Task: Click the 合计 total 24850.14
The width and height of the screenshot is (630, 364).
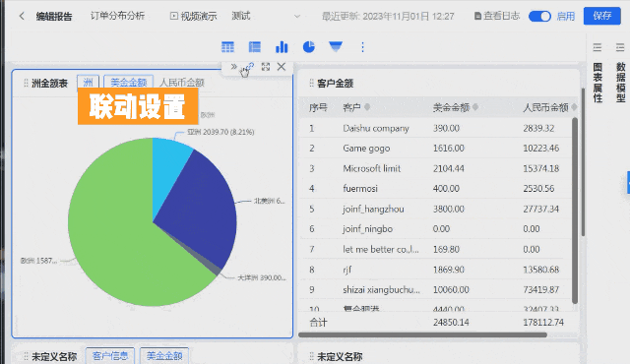Action: pyautogui.click(x=451, y=323)
